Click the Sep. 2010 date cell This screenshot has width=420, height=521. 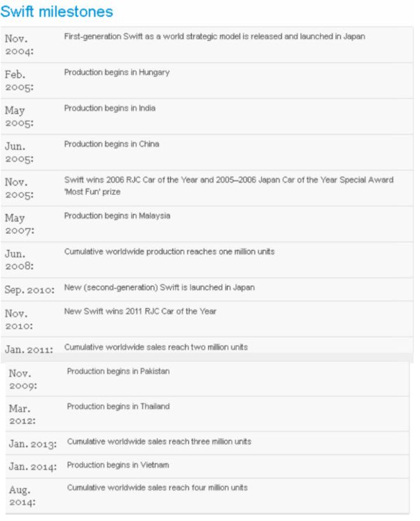[x=30, y=289]
